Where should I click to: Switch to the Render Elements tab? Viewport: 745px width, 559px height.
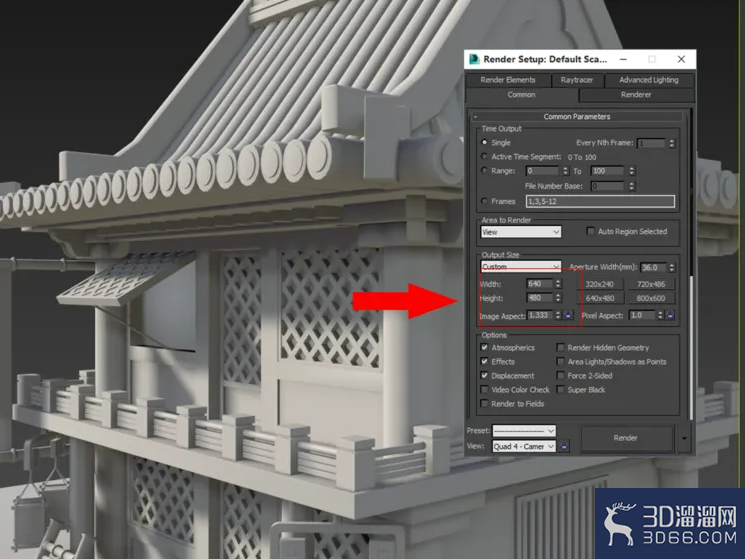(x=507, y=80)
